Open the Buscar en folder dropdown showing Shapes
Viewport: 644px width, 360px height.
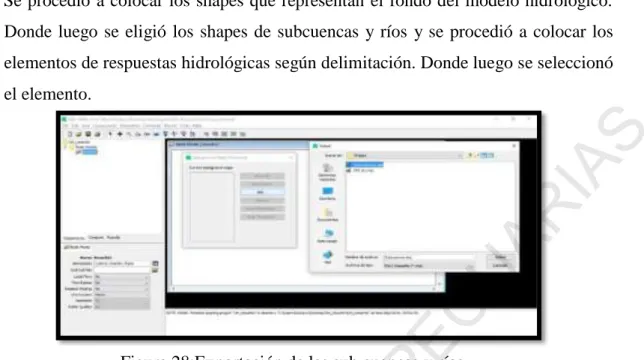[x=405, y=156]
